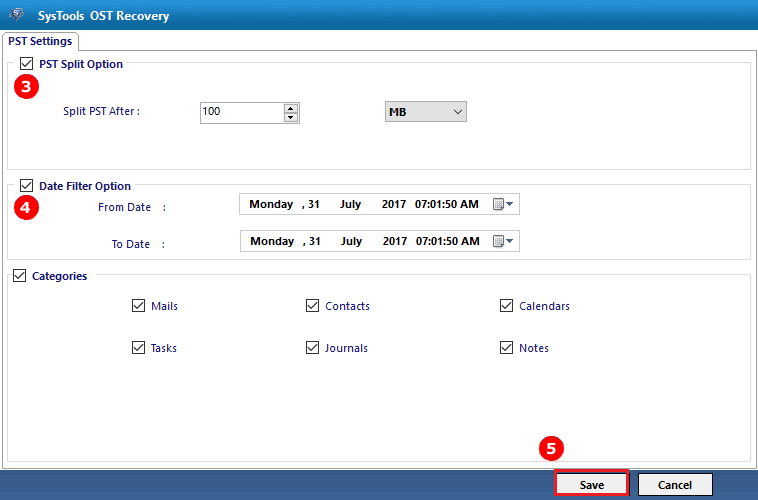Toggle the PST Split Option checkbox
Viewport: 758px width, 500px height.
pos(27,63)
